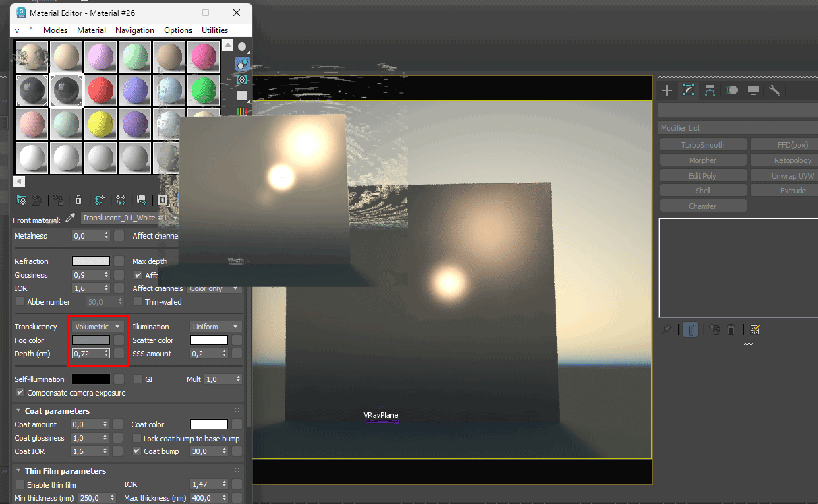Image resolution: width=818 pixels, height=504 pixels.
Task: Open the Translucency Volumetric dropdown
Action: pos(98,327)
